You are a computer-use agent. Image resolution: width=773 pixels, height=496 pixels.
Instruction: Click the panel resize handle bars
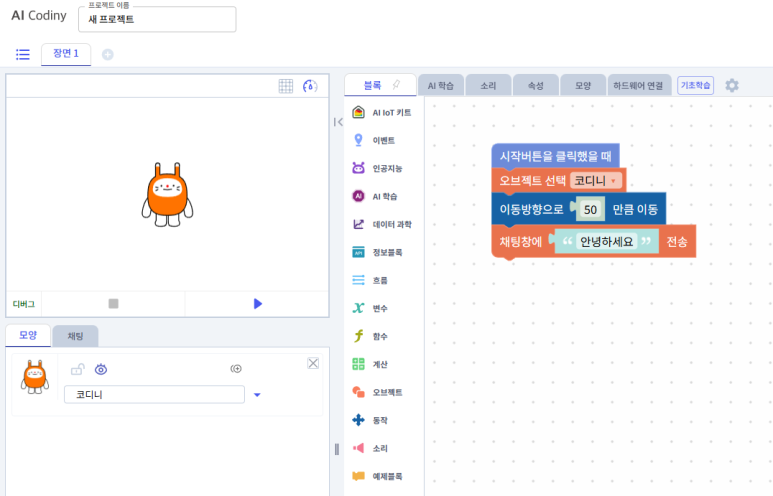coord(337,449)
